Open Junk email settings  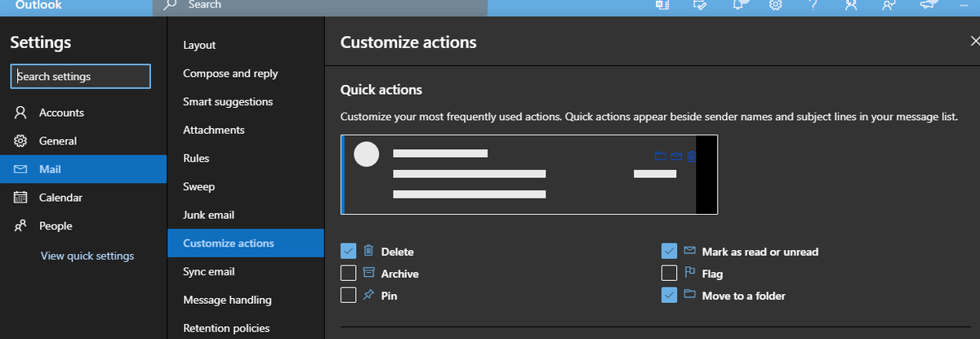click(246, 215)
